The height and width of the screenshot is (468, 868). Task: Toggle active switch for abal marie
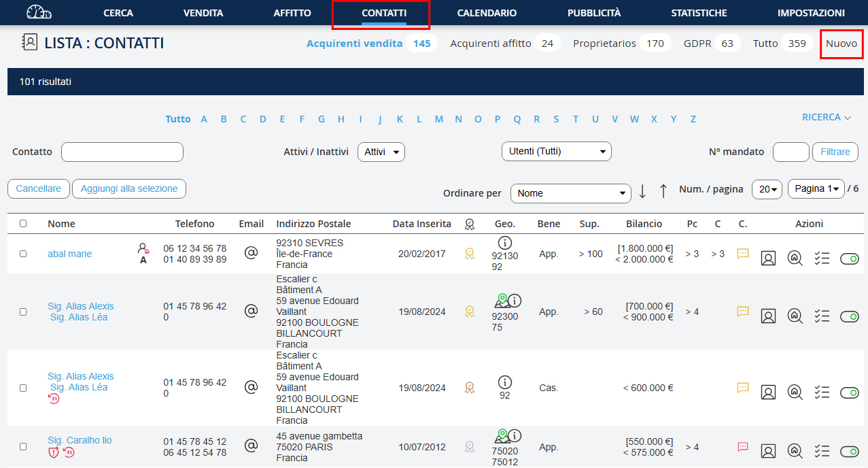850,258
